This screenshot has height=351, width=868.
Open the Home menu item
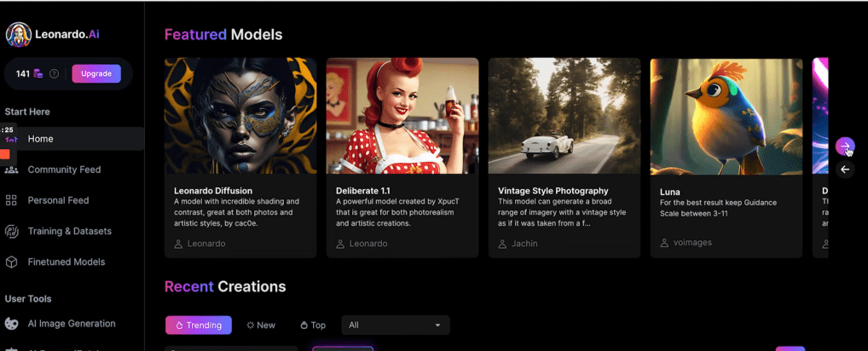[72, 139]
